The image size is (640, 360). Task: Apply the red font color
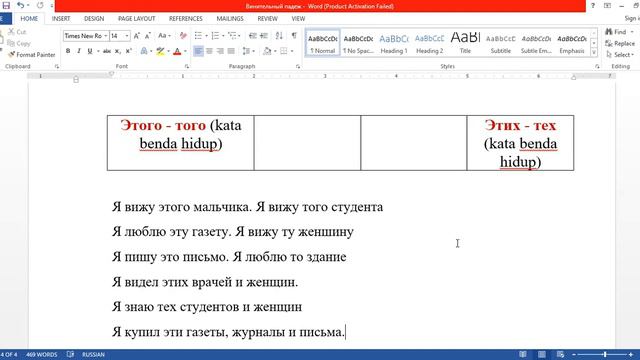(x=177, y=51)
